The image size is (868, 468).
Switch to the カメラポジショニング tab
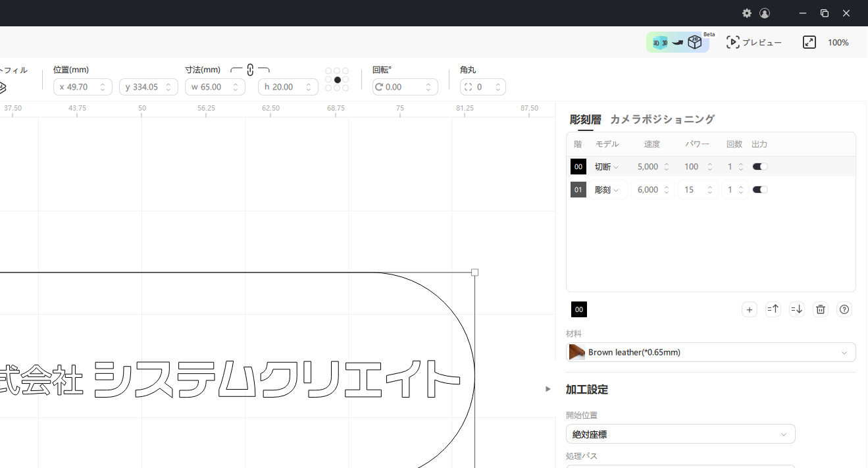click(662, 119)
